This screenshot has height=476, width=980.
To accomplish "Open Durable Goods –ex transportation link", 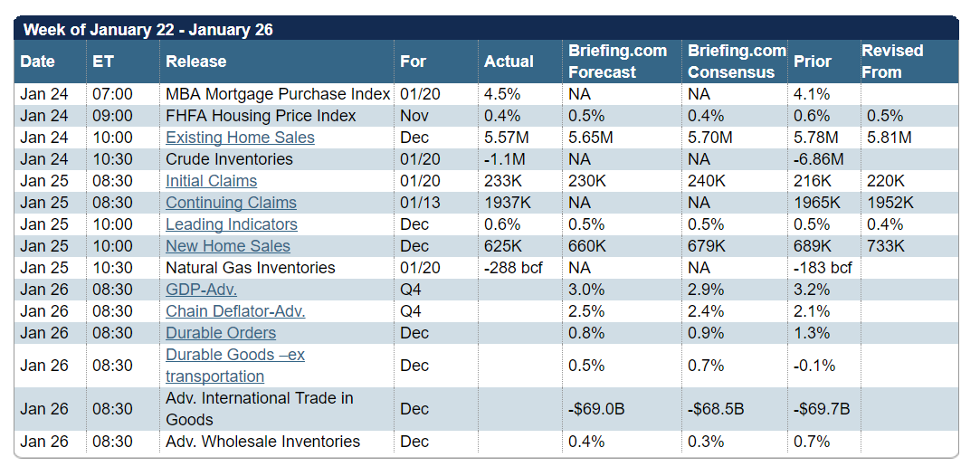I will [x=235, y=366].
